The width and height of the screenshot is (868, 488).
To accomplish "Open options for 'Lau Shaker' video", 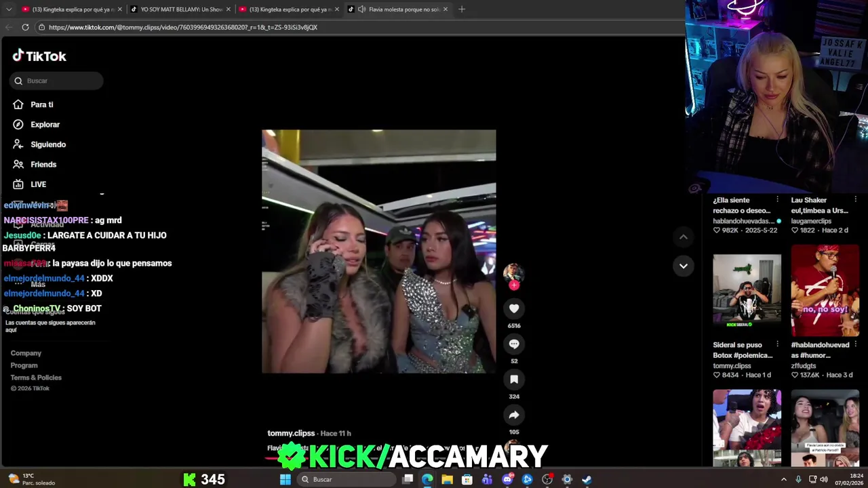I will [855, 200].
